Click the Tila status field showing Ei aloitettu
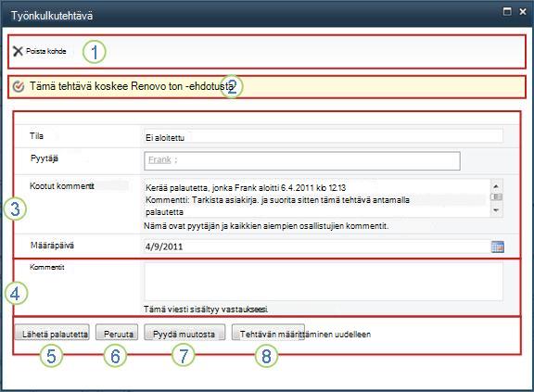The image size is (534, 392). [x=324, y=137]
